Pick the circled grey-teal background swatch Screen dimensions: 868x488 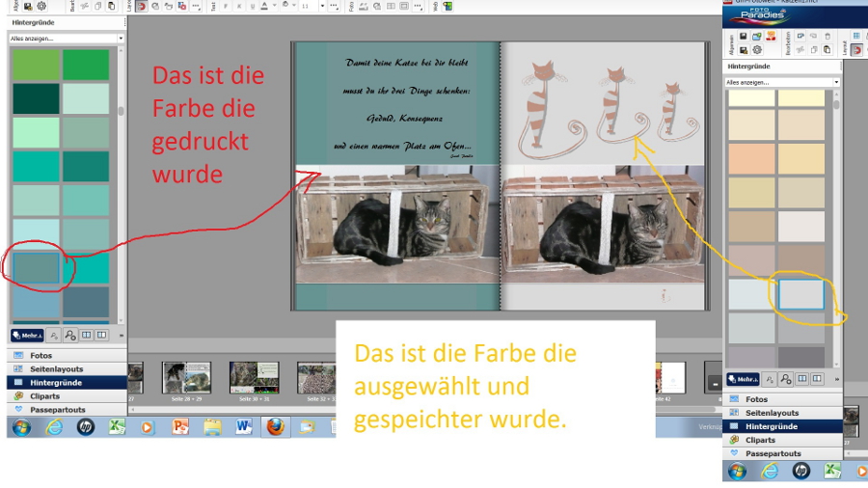point(36,268)
